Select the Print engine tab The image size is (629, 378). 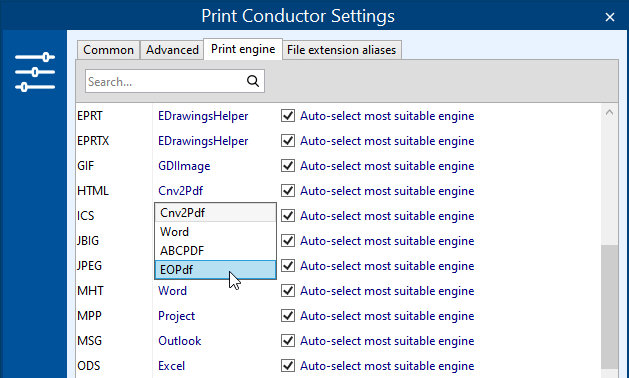[x=243, y=49]
